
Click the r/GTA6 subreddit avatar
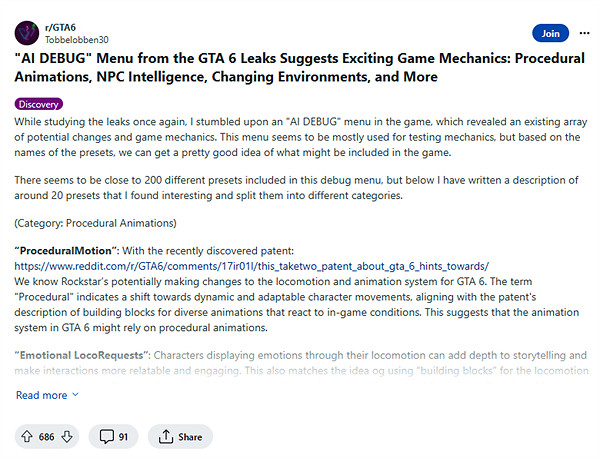pos(27,33)
